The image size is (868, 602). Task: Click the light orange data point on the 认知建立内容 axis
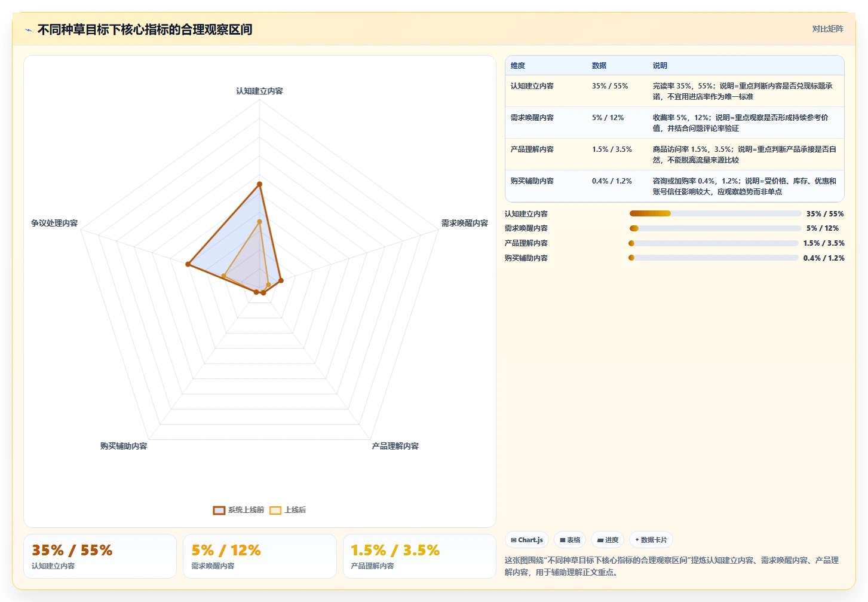point(259,222)
